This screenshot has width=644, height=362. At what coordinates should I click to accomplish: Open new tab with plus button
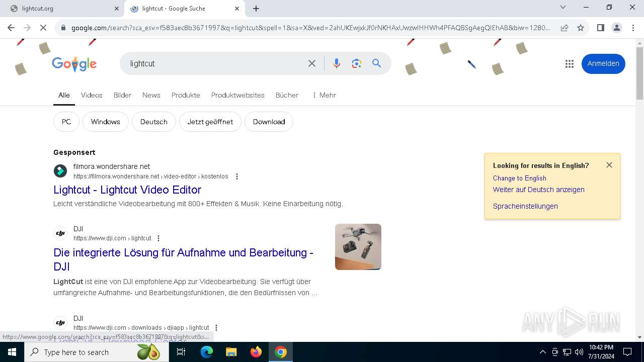click(256, 9)
